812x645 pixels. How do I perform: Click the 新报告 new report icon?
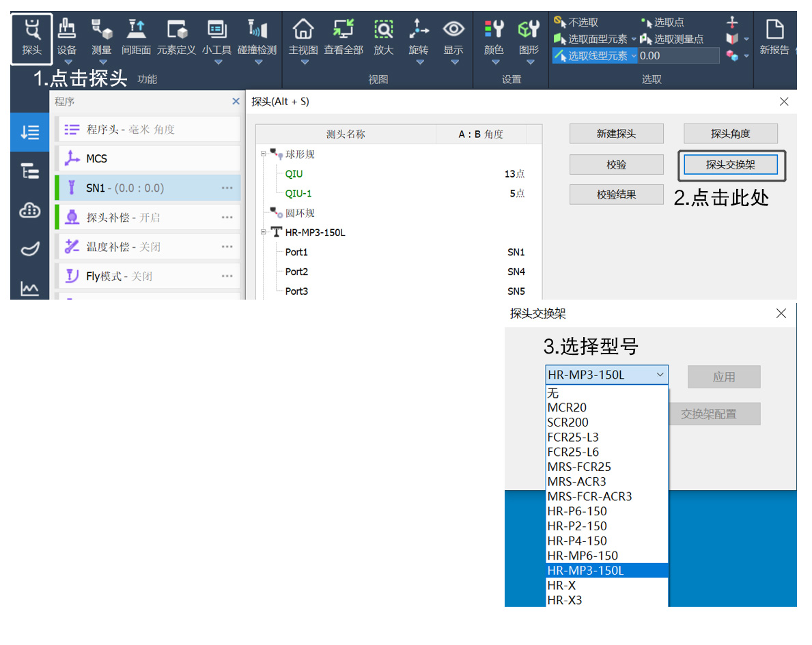(774, 38)
